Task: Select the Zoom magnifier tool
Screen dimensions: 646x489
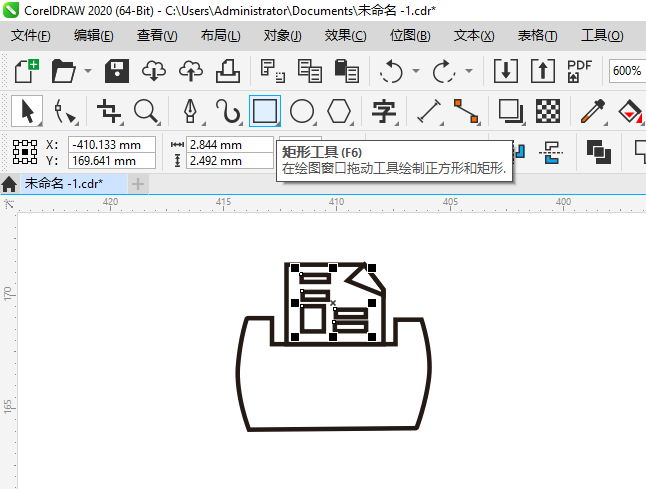Action: [x=146, y=111]
